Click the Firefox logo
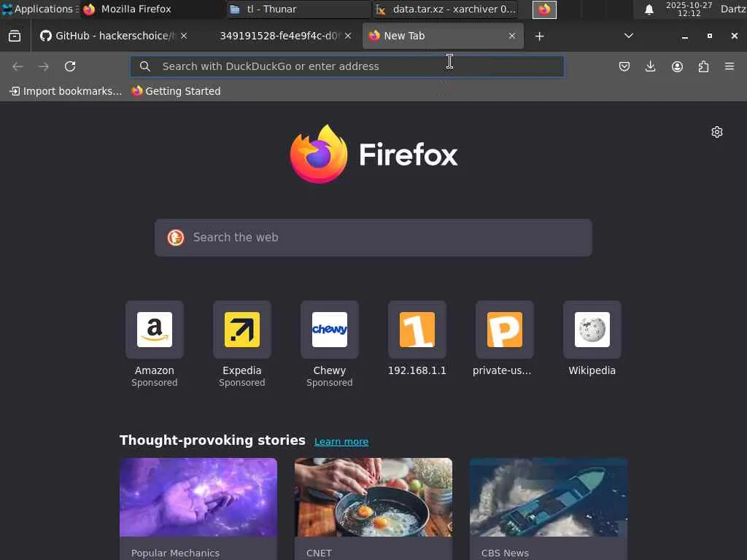This screenshot has height=560, width=747. pos(373,154)
